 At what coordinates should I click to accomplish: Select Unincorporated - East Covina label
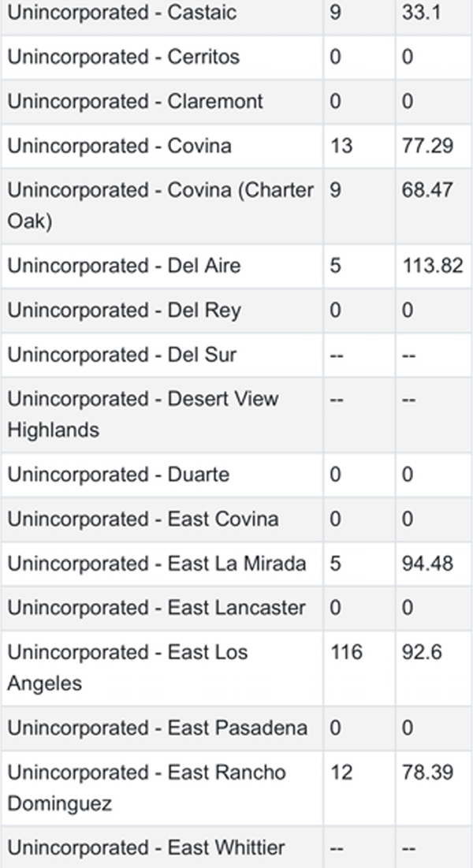(143, 519)
